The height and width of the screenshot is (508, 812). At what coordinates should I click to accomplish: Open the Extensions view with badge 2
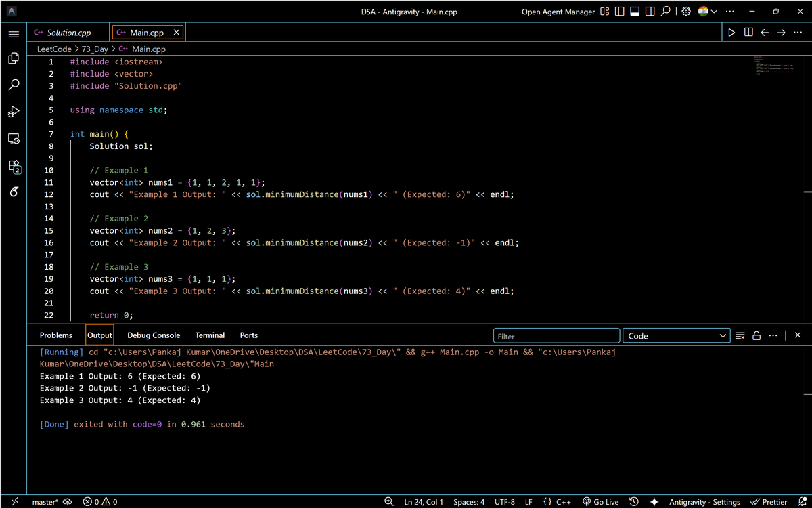(14, 165)
